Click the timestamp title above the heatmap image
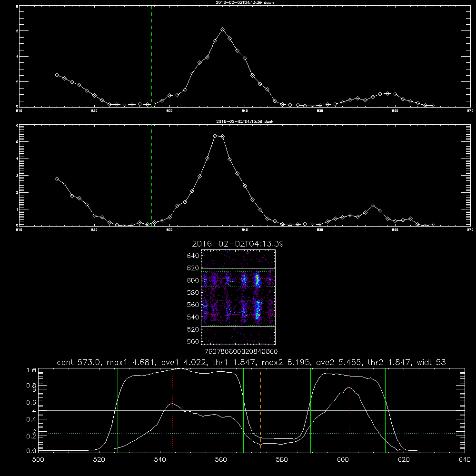This screenshot has width=476, height=476. point(238,244)
